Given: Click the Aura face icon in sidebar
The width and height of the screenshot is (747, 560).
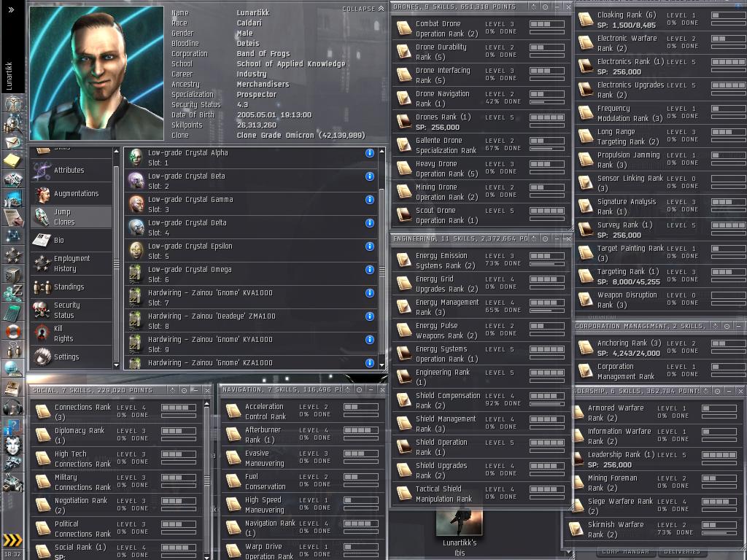Looking at the screenshot, I should click(x=12, y=445).
